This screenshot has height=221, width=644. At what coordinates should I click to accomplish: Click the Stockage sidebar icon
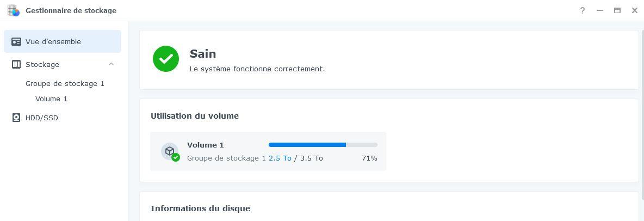[x=16, y=64]
